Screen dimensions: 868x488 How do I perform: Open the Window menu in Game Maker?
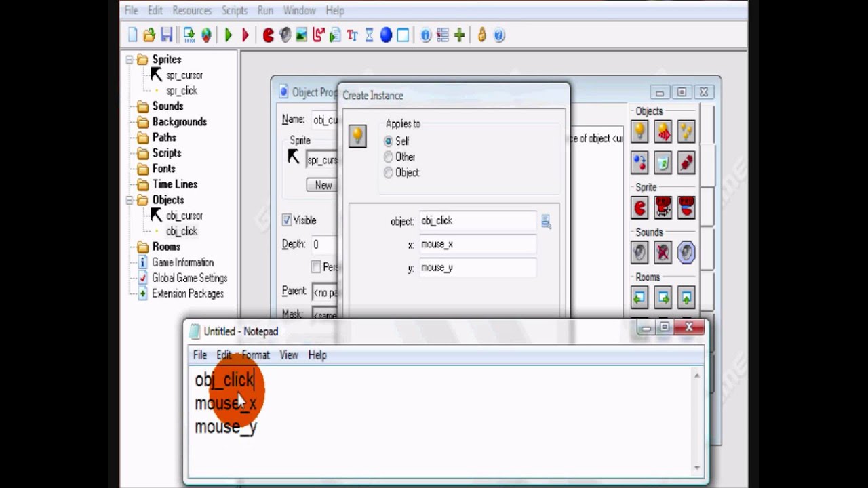pos(299,11)
